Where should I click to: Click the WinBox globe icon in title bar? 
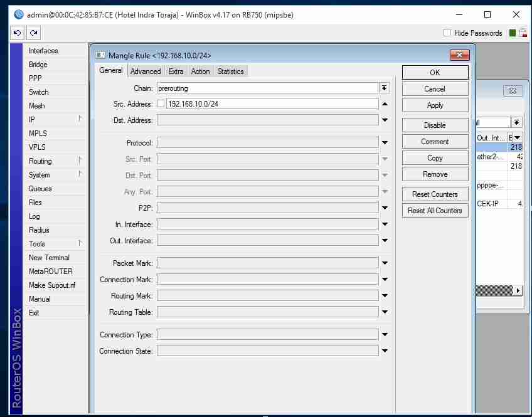(19, 14)
